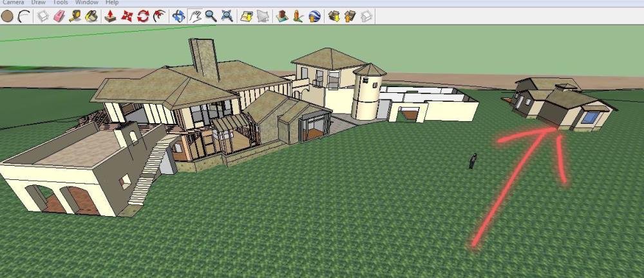Choose the Push/Pull tool

[110, 16]
